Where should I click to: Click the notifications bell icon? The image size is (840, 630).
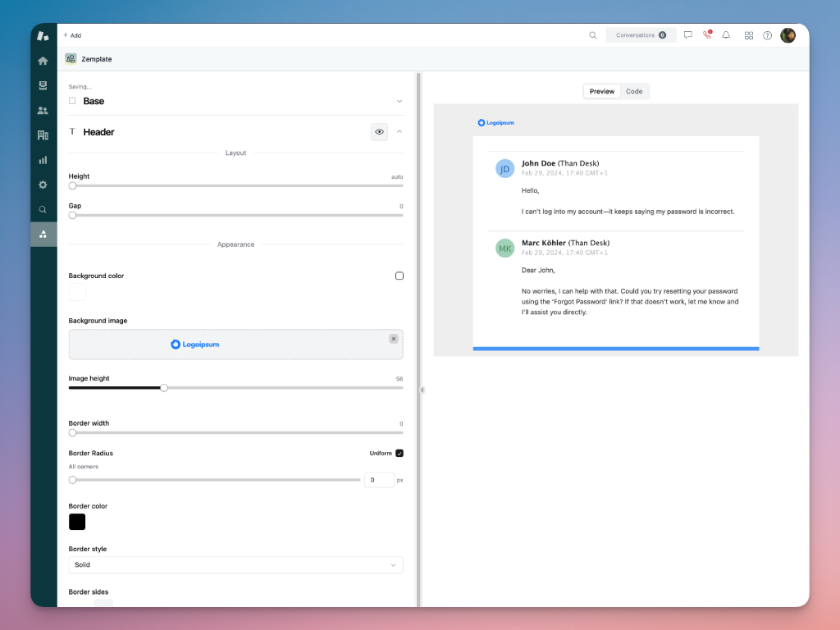[726, 35]
